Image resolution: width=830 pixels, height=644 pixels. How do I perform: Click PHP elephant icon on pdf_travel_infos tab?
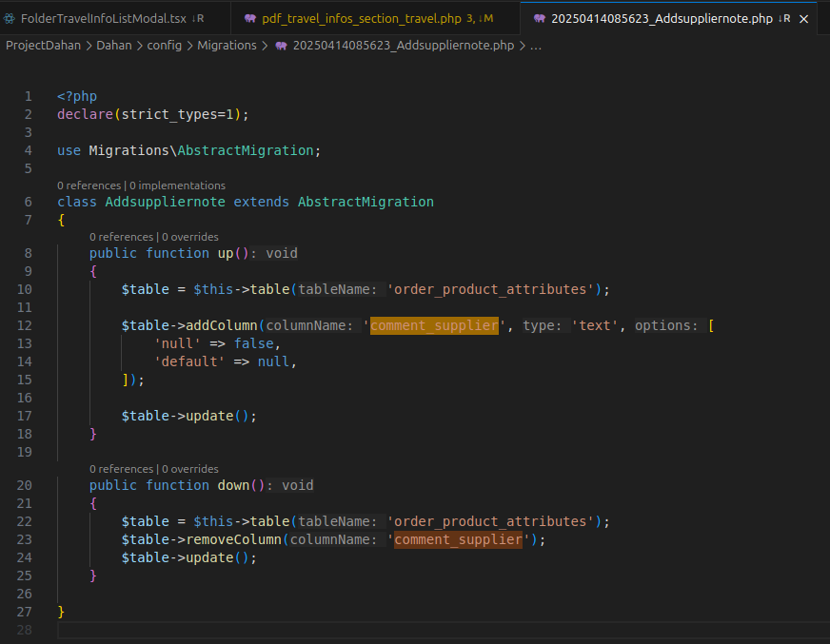click(250, 18)
